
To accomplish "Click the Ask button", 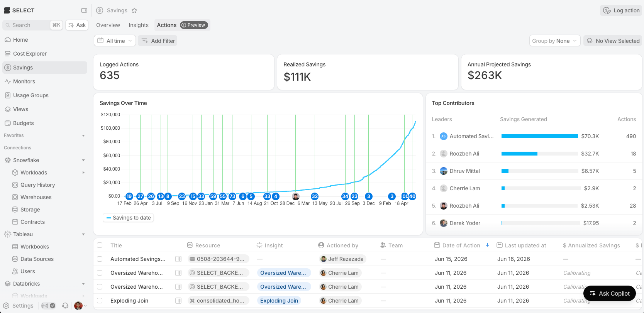I will (x=77, y=25).
